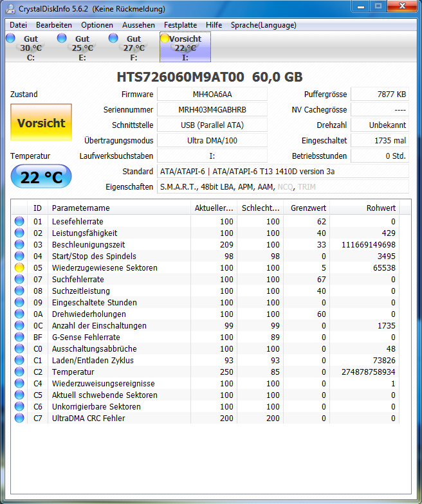Screen dimensions: 422x504
Task: Select drive C: tab at 30 °C
Action: click(x=31, y=48)
